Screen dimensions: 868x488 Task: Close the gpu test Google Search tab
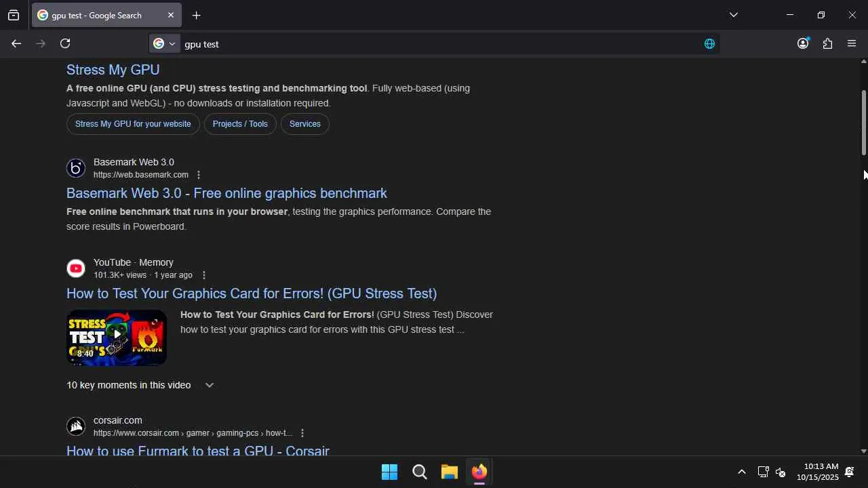171,16
